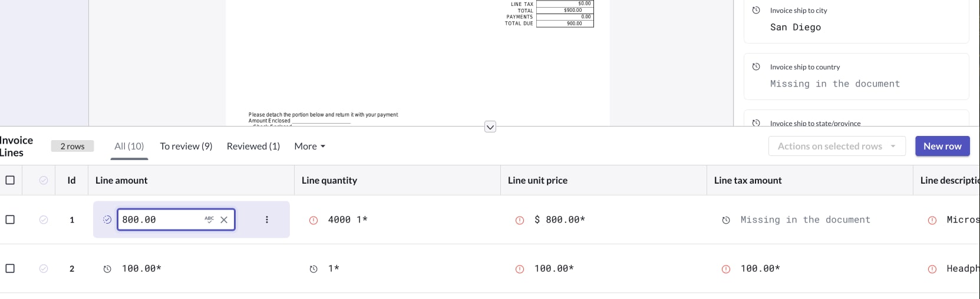
Task: Mark row 1 as reviewed with check circle
Action: coord(44,220)
